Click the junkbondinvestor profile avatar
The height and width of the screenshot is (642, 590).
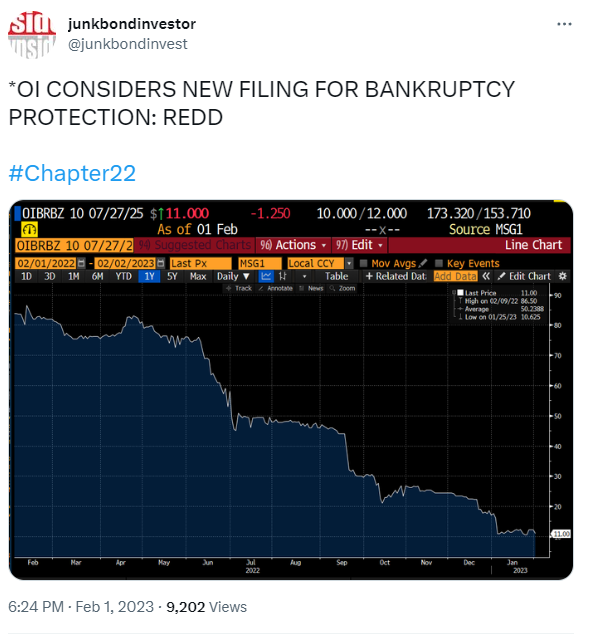point(32,34)
